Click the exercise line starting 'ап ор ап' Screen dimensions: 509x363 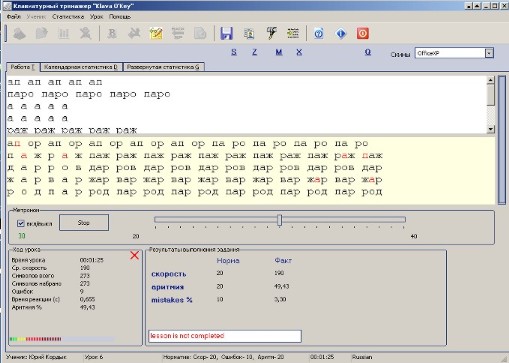pos(188,144)
